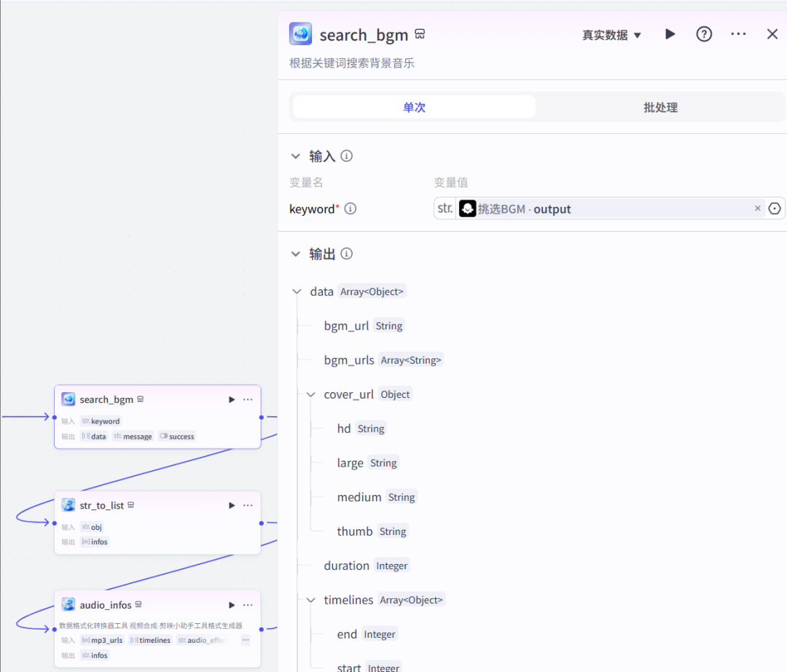This screenshot has height=672, width=787.
Task: Click the plugin badge icon next to panel title
Action: 420,34
